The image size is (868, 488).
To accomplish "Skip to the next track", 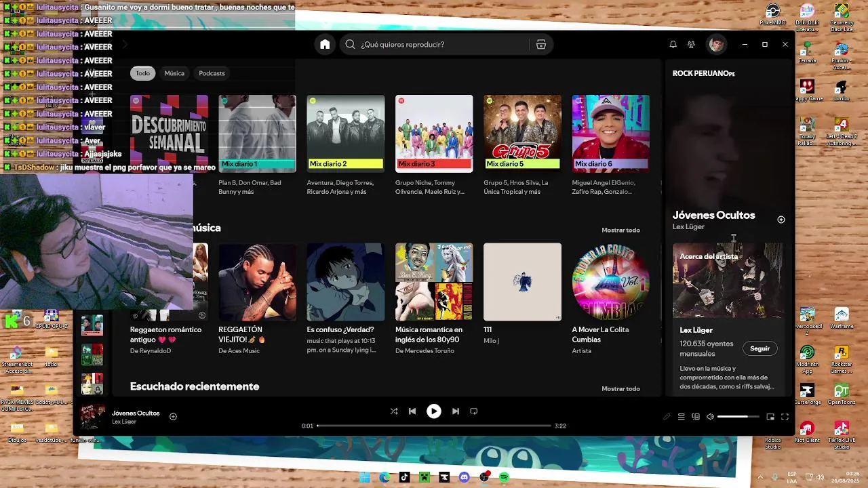I will tap(456, 411).
